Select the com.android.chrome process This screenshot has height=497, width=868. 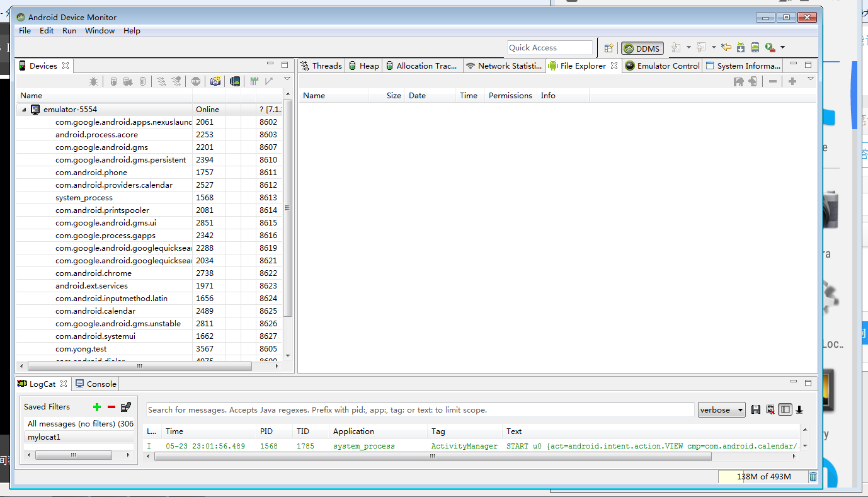150,273
